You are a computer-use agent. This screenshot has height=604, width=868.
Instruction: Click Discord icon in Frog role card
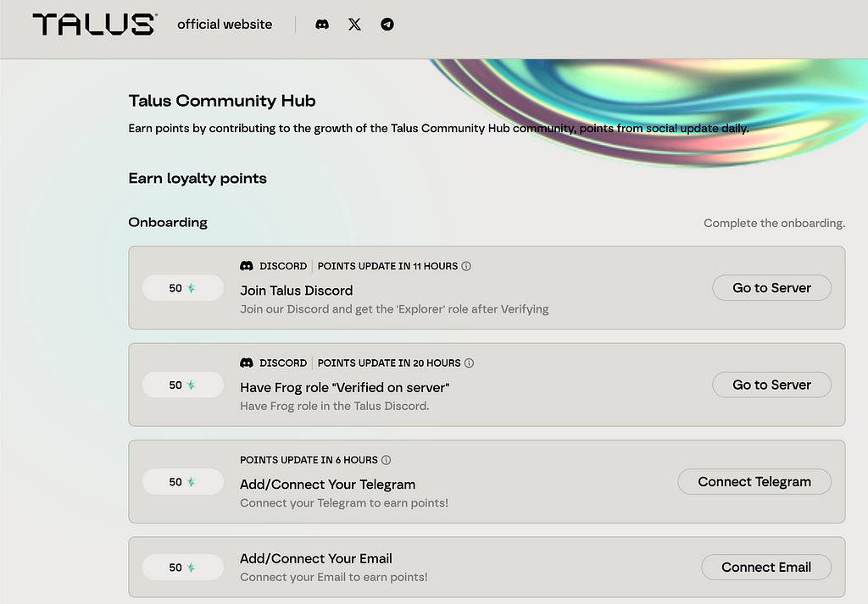(247, 363)
